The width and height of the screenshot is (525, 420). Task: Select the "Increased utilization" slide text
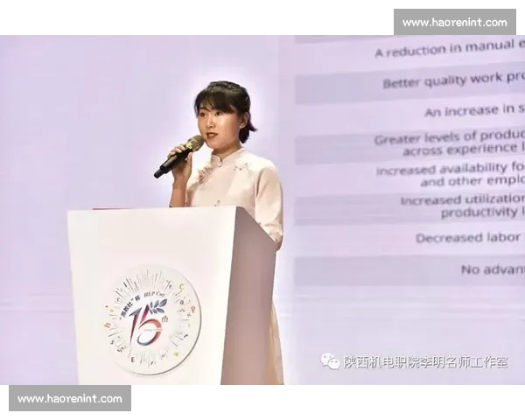(x=462, y=206)
